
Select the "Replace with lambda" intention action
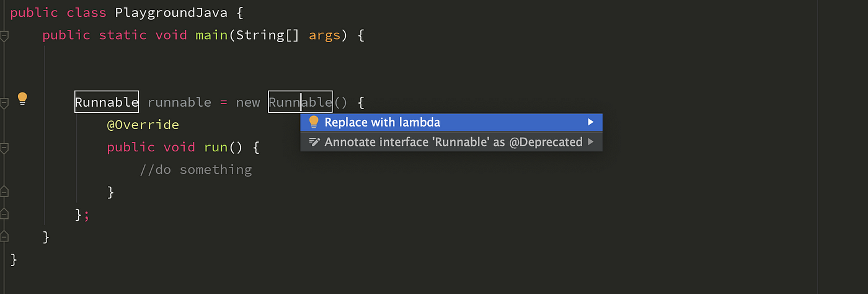point(451,122)
